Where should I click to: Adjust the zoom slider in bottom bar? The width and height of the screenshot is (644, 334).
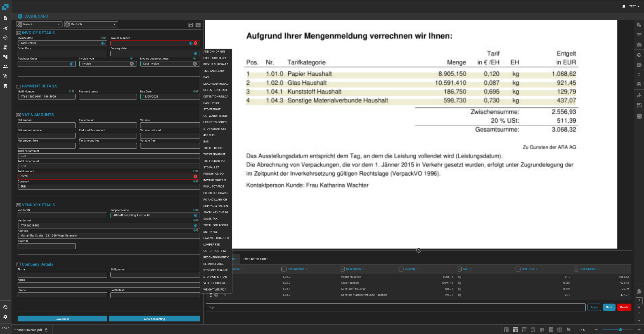pos(620,330)
